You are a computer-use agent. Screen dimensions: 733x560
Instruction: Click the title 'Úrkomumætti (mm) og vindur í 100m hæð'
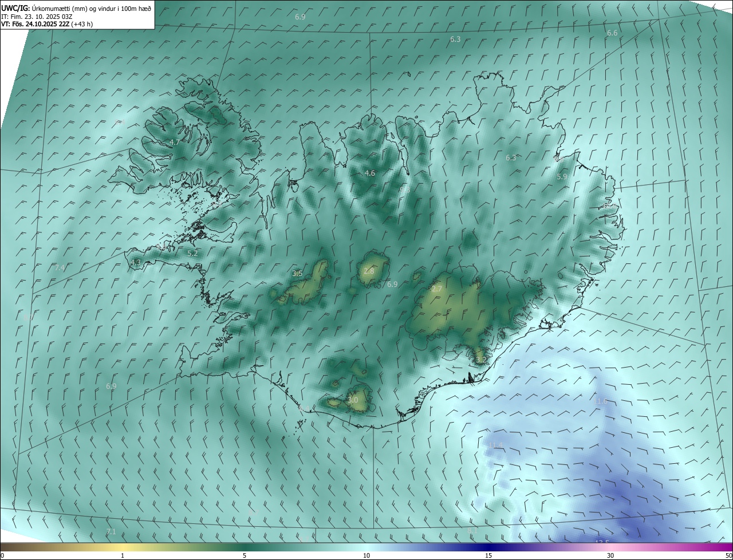point(91,8)
